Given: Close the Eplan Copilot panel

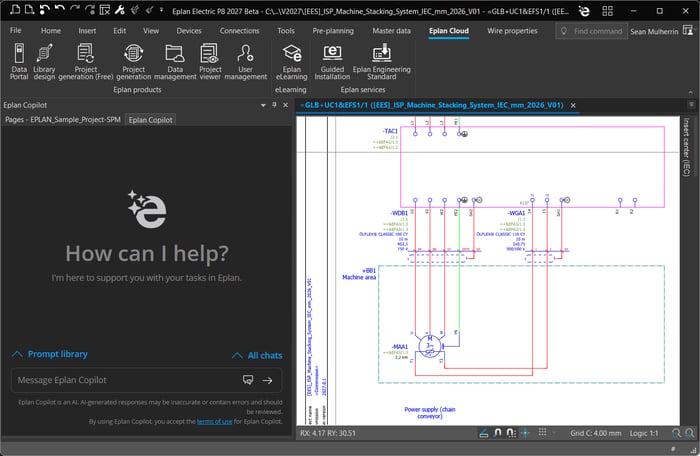Looking at the screenshot, I should point(286,105).
